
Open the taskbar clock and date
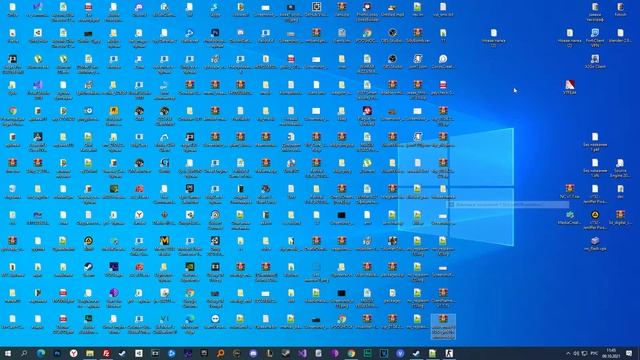coord(611,353)
